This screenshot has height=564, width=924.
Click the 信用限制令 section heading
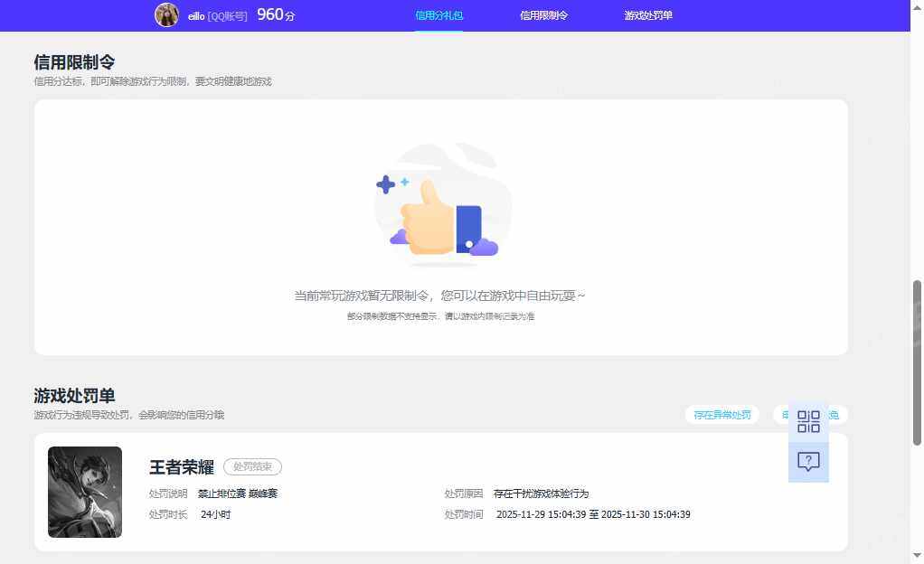(x=74, y=61)
